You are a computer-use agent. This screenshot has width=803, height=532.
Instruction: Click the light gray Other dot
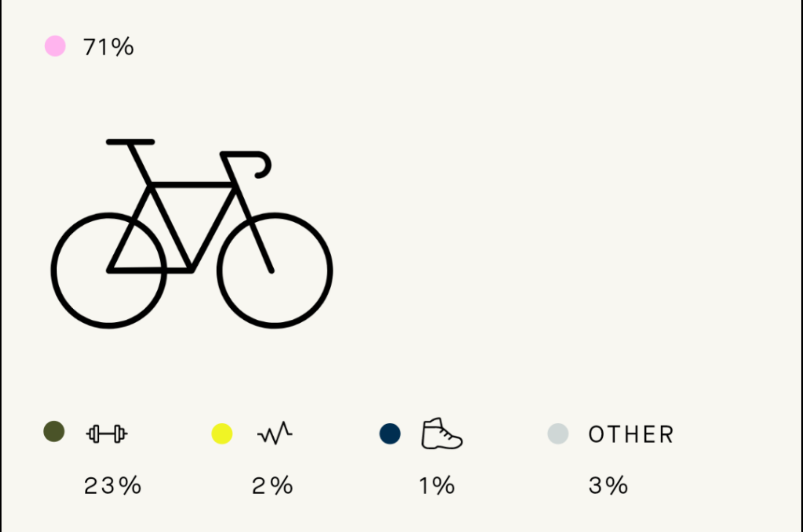pyautogui.click(x=558, y=434)
